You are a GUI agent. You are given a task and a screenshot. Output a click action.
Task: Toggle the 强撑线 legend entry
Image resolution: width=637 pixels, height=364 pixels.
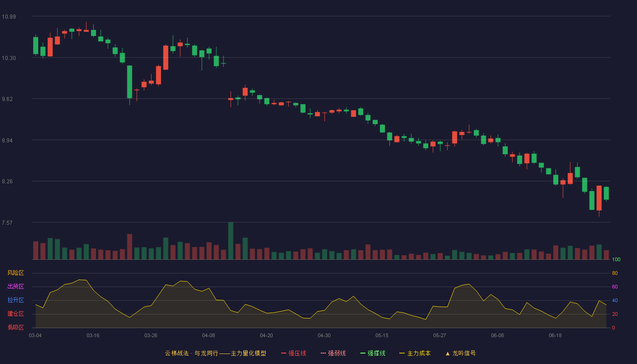[373, 353]
